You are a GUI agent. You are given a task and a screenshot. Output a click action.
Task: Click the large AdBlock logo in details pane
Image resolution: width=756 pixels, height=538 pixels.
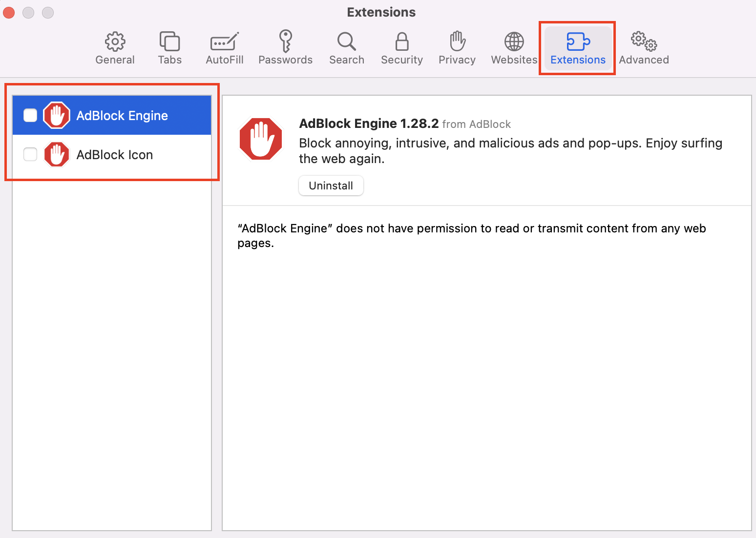[261, 139]
